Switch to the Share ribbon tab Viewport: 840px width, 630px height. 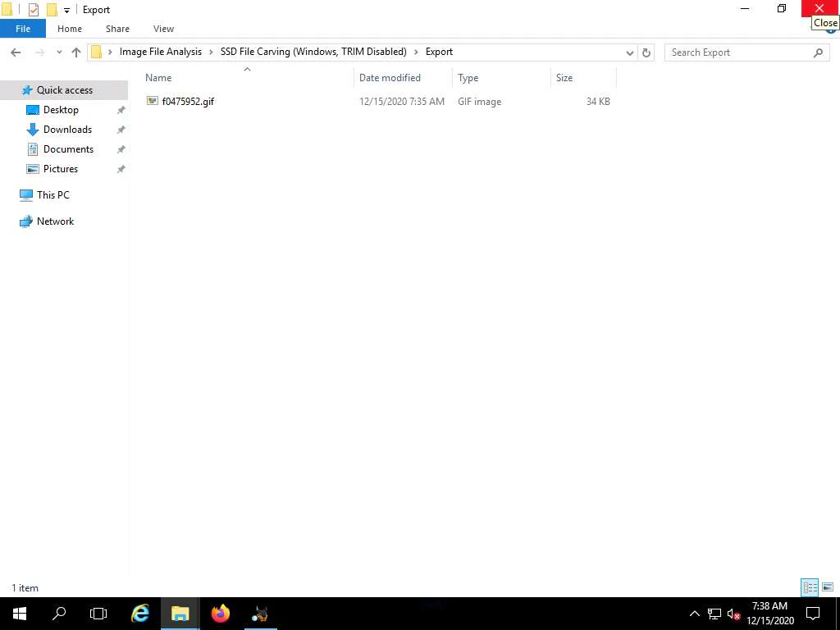[x=117, y=29]
